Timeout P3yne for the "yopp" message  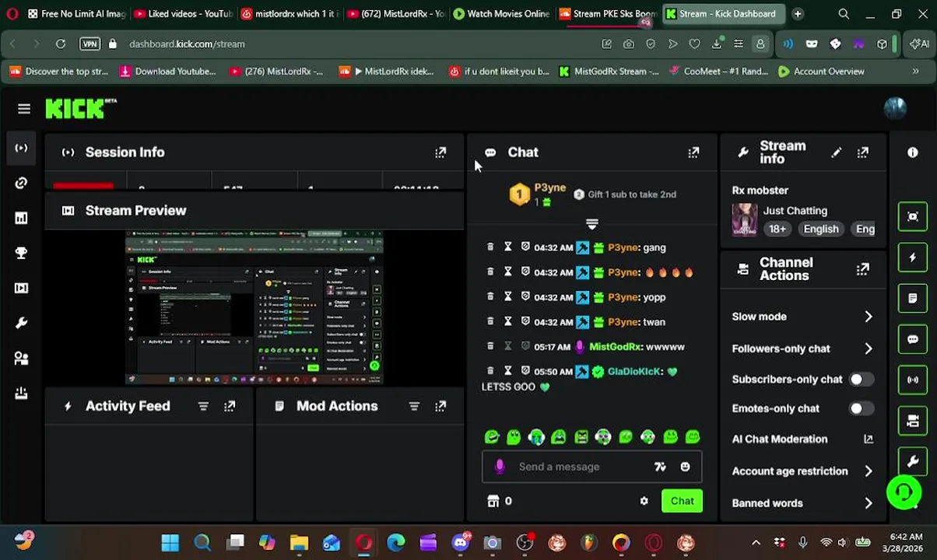(x=507, y=297)
